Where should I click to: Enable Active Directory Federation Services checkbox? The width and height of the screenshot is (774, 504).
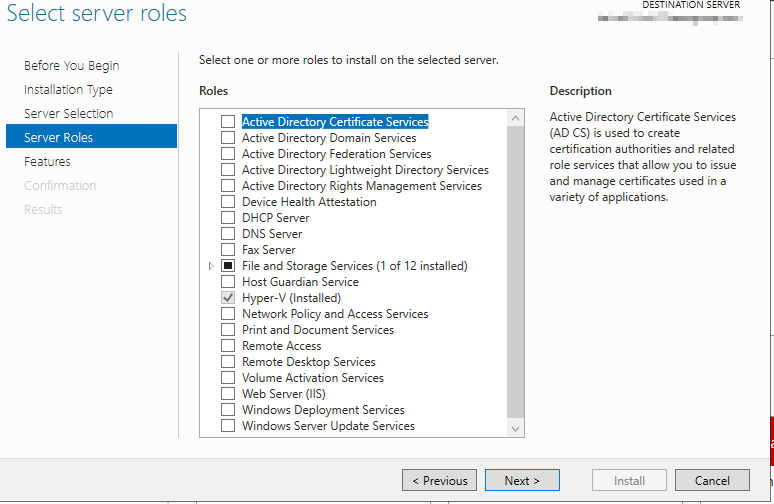(228, 154)
